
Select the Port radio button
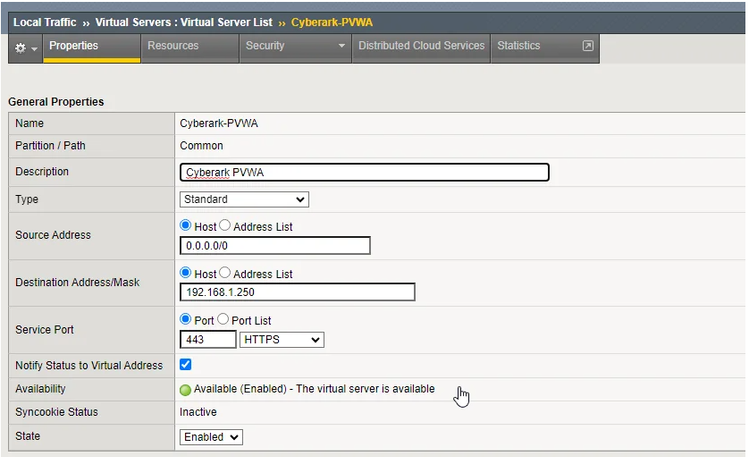point(186,320)
